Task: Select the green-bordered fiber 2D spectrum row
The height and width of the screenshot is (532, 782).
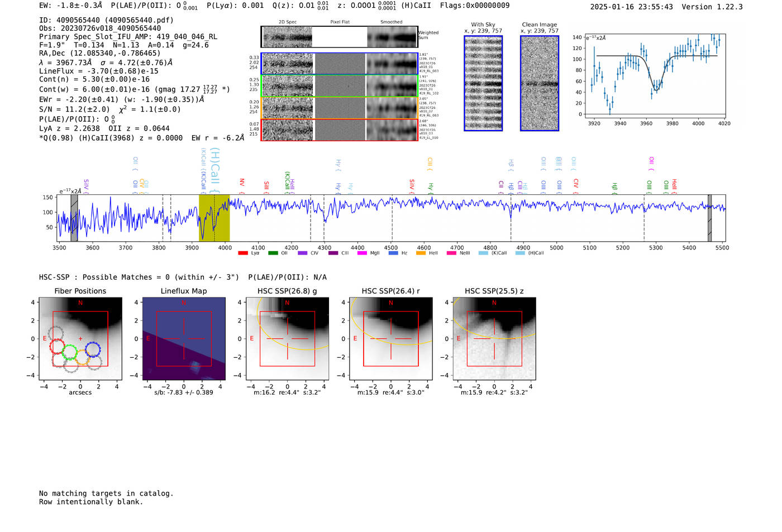Action: [339, 85]
